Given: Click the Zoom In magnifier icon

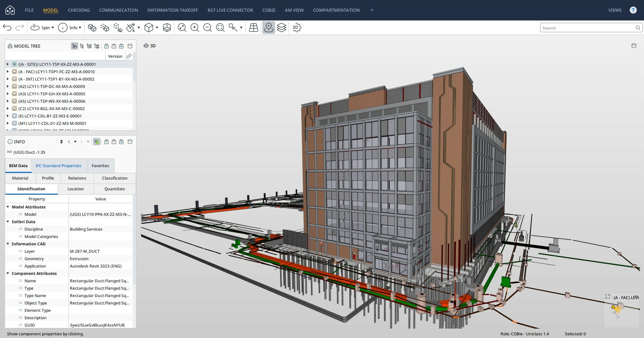Looking at the screenshot, I should 195,28.
